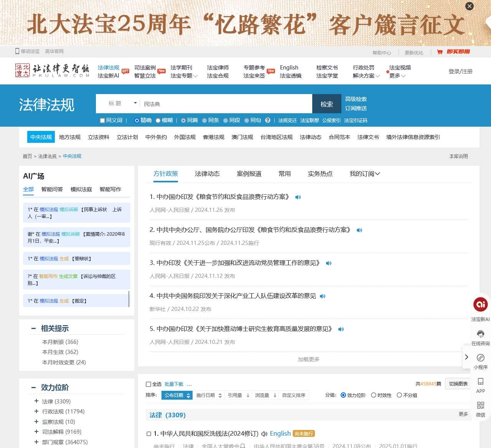Open the 案例报道 tab
491x448 pixels.
click(249, 174)
